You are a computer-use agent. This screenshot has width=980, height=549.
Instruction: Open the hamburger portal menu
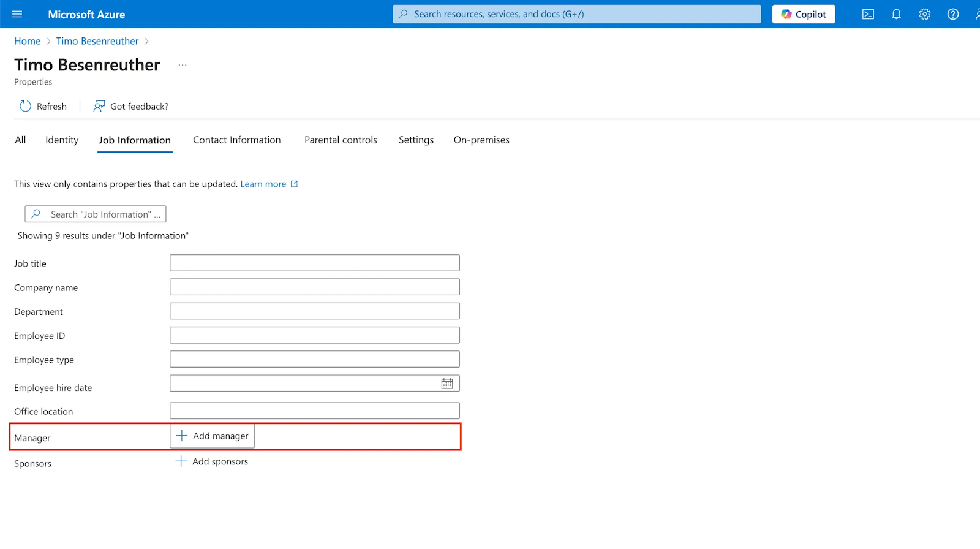(x=17, y=14)
